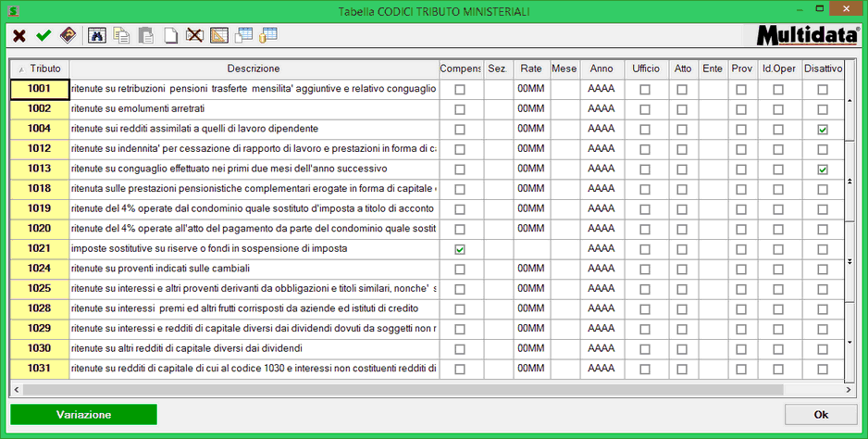
Task: Toggle Prov checkbox for tributo 1018
Action: (741, 189)
